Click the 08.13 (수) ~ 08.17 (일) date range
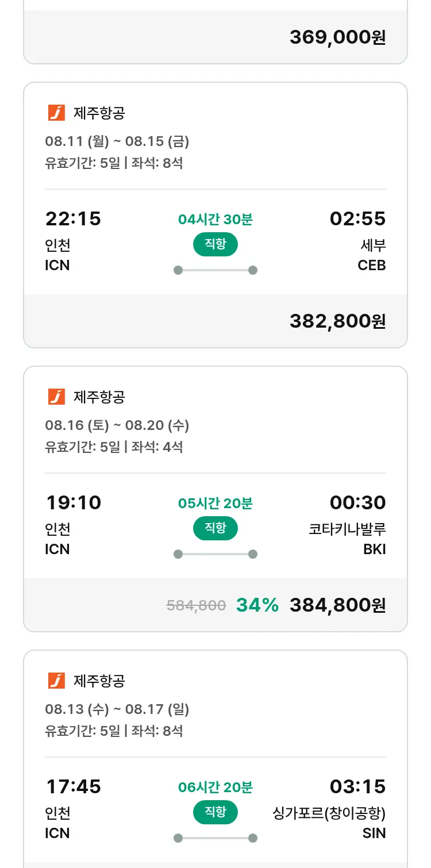This screenshot has width=431, height=868. click(117, 709)
